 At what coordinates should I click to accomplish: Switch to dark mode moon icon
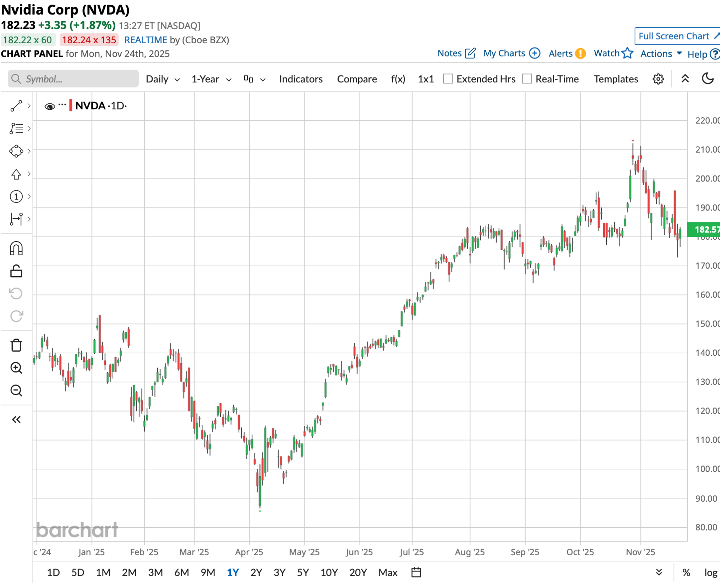click(707, 78)
